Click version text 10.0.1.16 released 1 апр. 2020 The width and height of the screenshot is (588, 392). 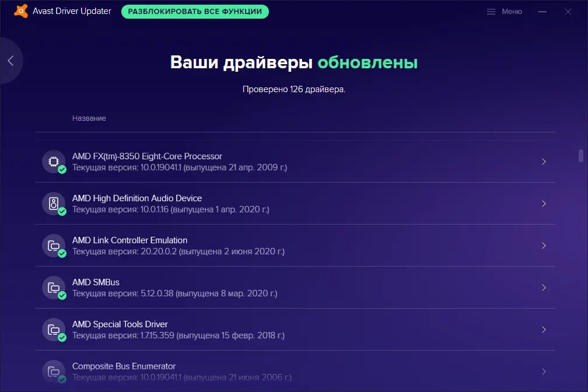170,209
